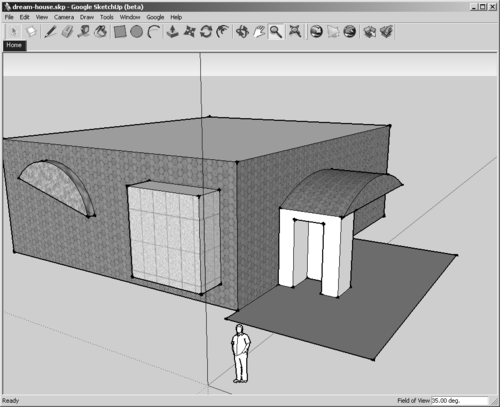Pick the Eraser tool
Image resolution: width=500 pixels, height=407 pixels.
(68, 32)
